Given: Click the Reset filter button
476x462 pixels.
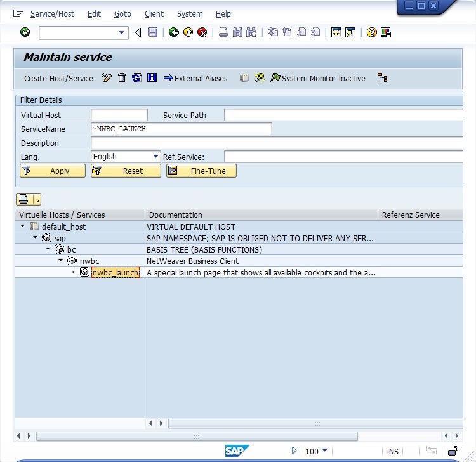Looking at the screenshot, I should (126, 171).
